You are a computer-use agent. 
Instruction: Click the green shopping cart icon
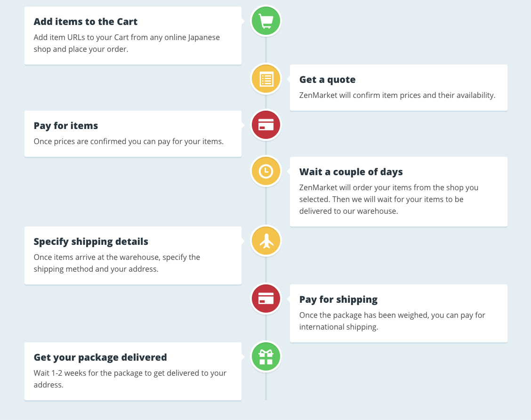pyautogui.click(x=266, y=21)
